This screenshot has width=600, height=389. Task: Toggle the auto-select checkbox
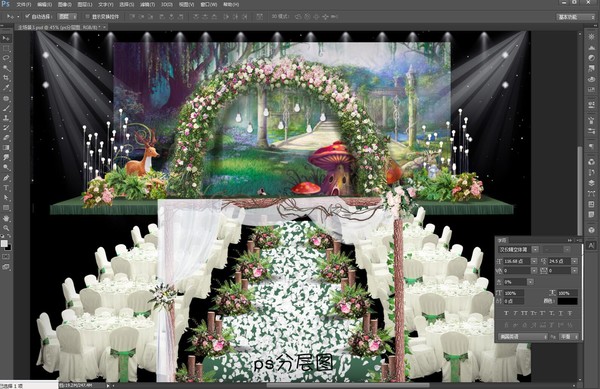(x=27, y=16)
